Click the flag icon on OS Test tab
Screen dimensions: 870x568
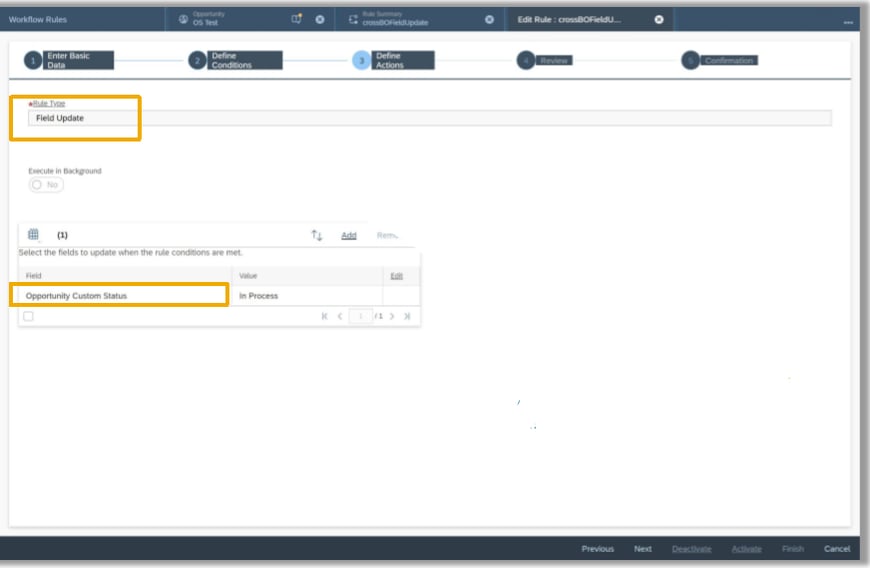coord(297,19)
